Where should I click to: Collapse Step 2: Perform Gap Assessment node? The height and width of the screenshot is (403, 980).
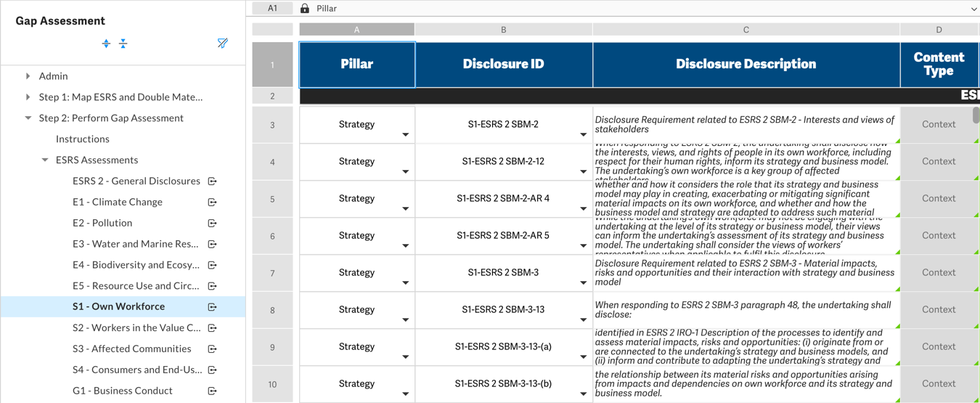pyautogui.click(x=28, y=118)
